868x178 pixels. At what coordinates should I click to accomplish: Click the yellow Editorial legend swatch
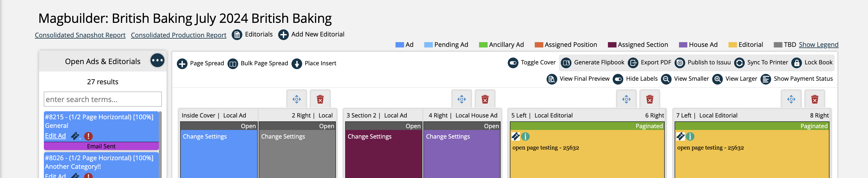[x=733, y=45]
